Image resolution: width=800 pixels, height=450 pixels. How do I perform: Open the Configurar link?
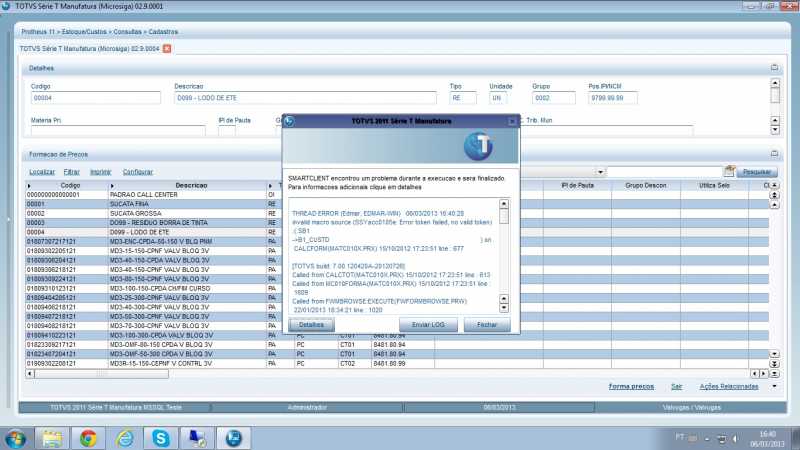[138, 172]
